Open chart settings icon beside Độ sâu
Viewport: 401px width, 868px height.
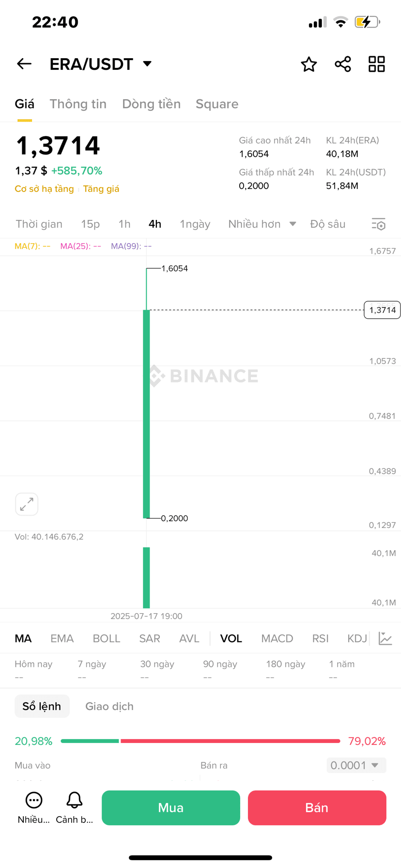pyautogui.click(x=379, y=224)
